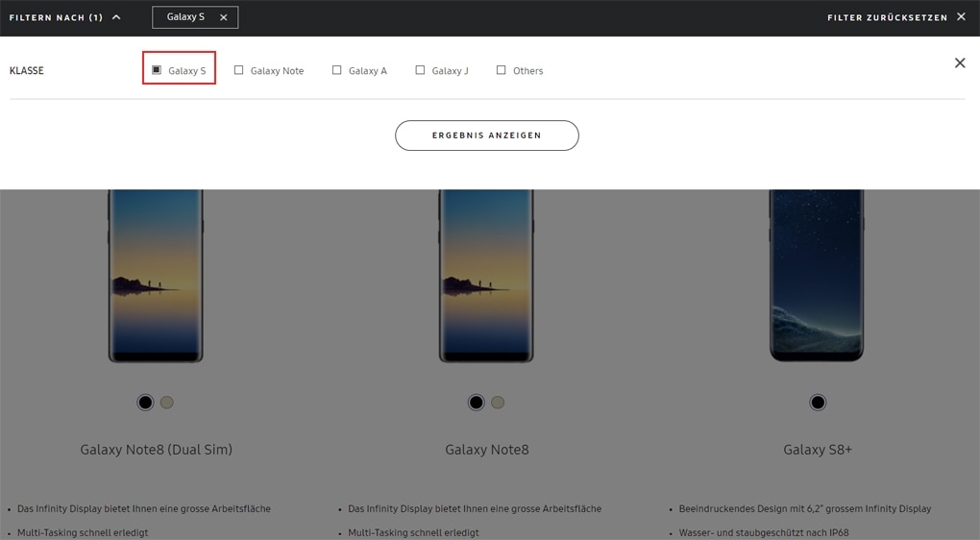Select the black swatch for Galaxy S8+
The height and width of the screenshot is (540, 980).
pyautogui.click(x=818, y=403)
